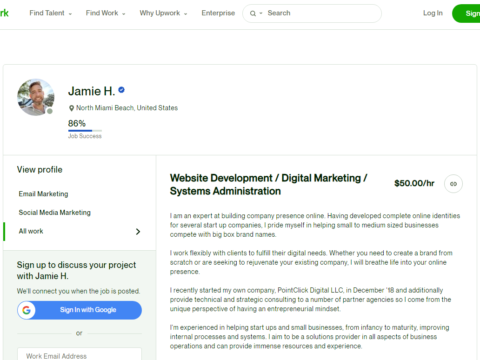Click the online status dot on the avatar
Screen dimensions: 480x360
[50, 111]
